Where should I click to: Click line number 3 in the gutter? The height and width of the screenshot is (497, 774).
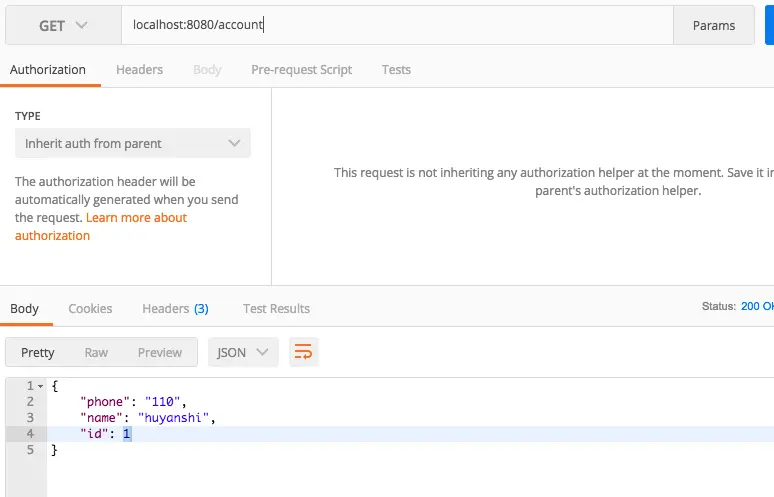tap(30, 418)
